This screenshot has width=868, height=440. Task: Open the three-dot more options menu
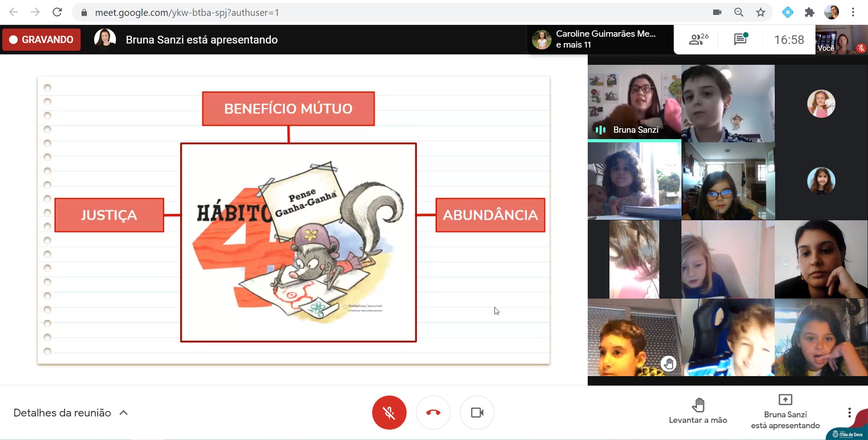tap(849, 412)
